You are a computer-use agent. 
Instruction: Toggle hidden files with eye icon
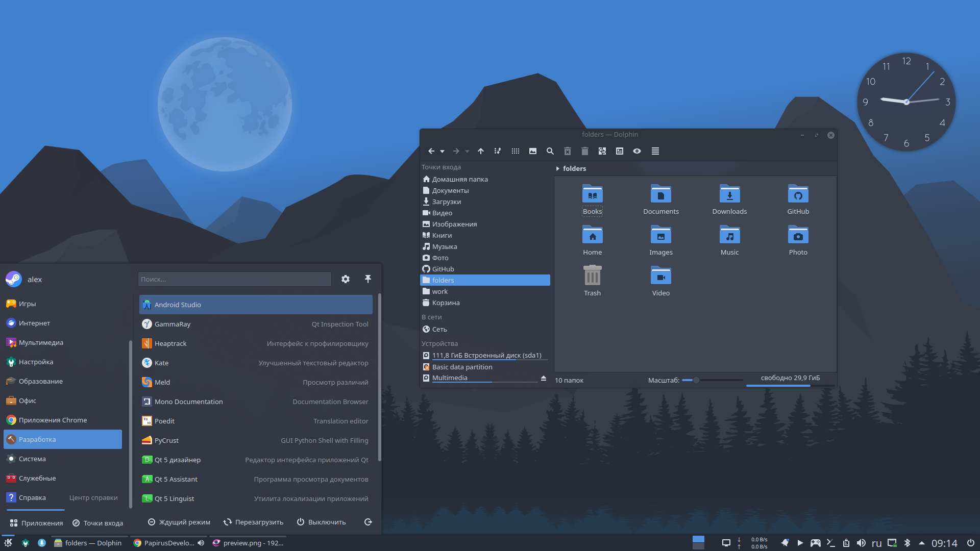(x=637, y=151)
